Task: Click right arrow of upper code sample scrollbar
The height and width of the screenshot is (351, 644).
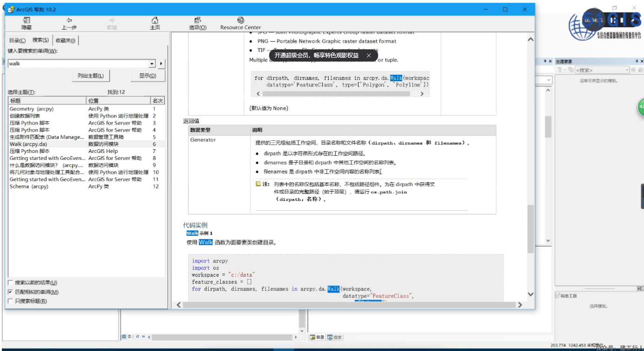Action: point(422,94)
